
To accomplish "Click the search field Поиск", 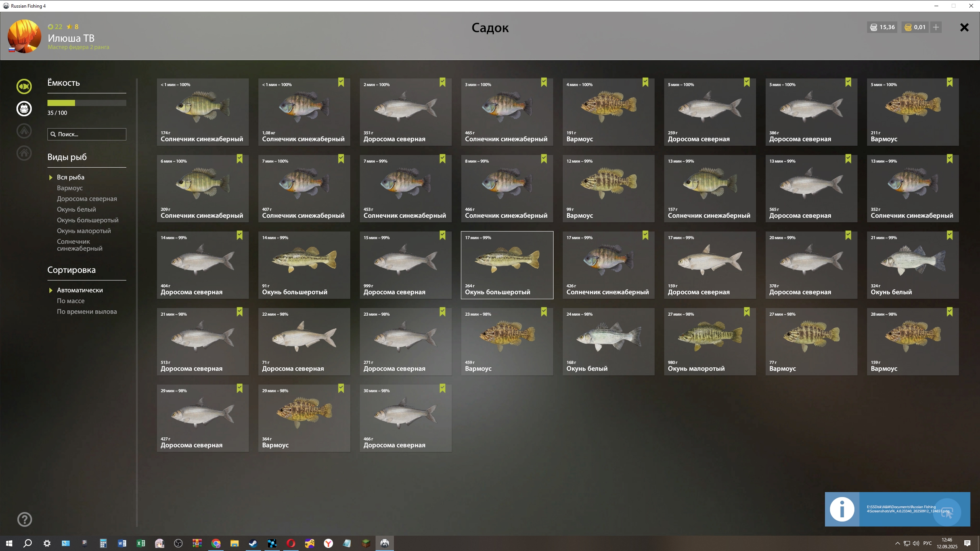I will coord(87,134).
